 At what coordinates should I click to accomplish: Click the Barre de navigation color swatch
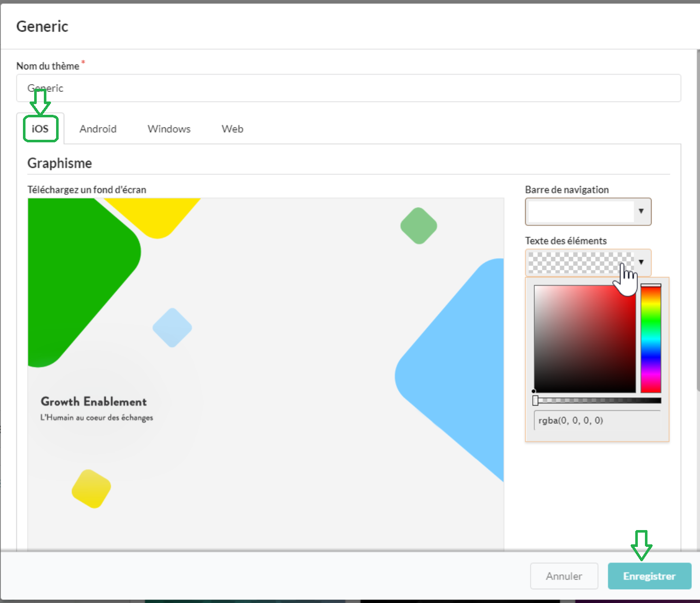(x=581, y=211)
